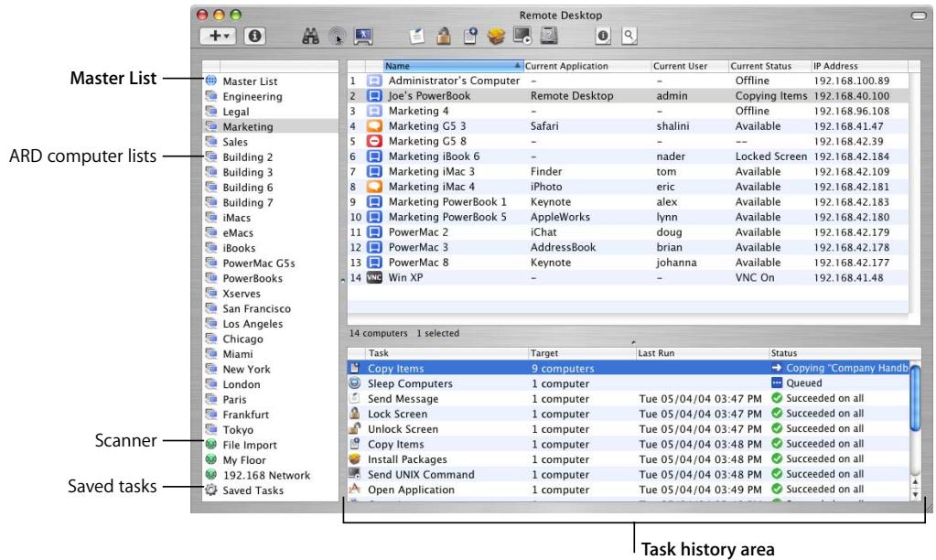Sort by Current User column header

pyautogui.click(x=690, y=66)
